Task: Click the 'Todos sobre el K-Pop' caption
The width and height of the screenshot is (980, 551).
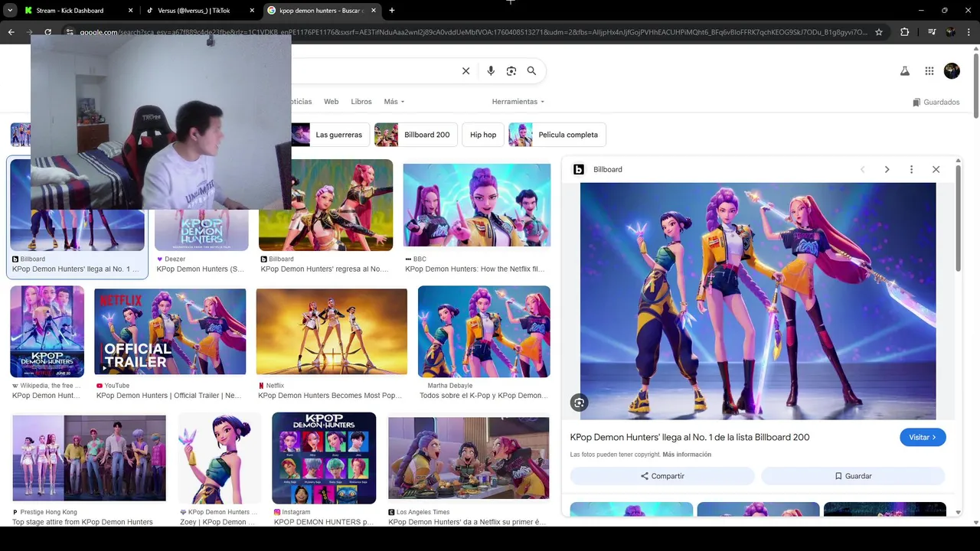Action: click(484, 396)
